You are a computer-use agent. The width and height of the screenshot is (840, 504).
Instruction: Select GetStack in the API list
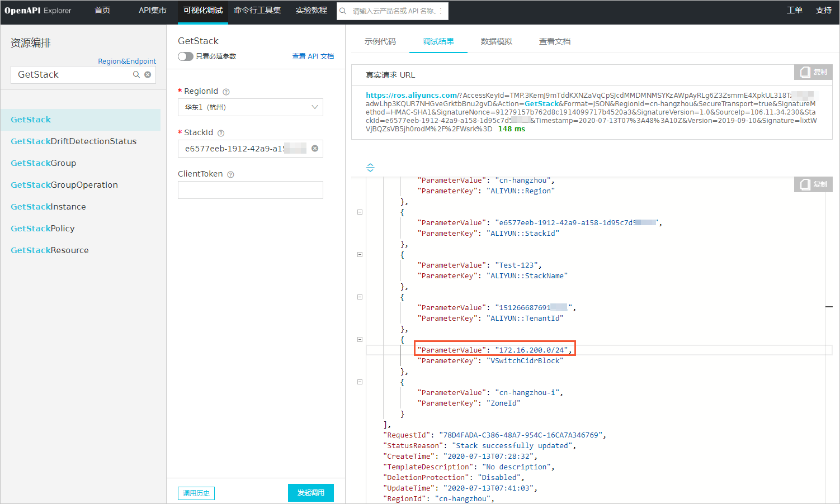click(x=81, y=120)
